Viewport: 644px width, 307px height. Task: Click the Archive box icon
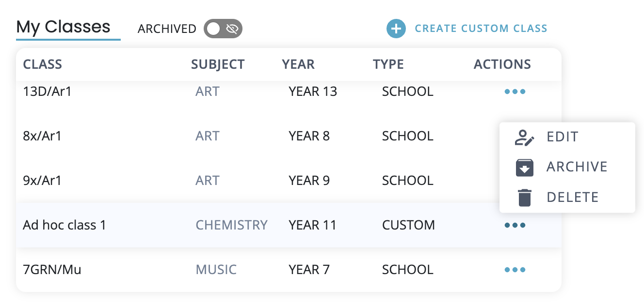coord(524,168)
